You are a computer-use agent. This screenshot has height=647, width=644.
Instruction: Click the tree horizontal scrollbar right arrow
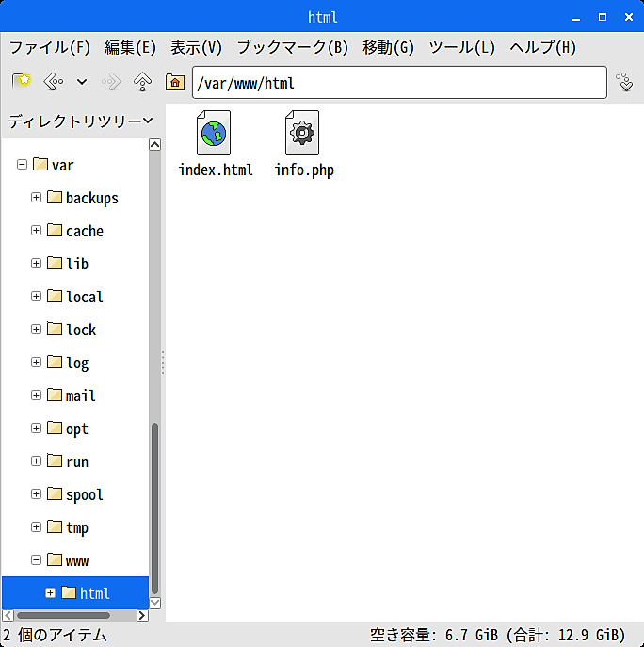click(x=142, y=616)
